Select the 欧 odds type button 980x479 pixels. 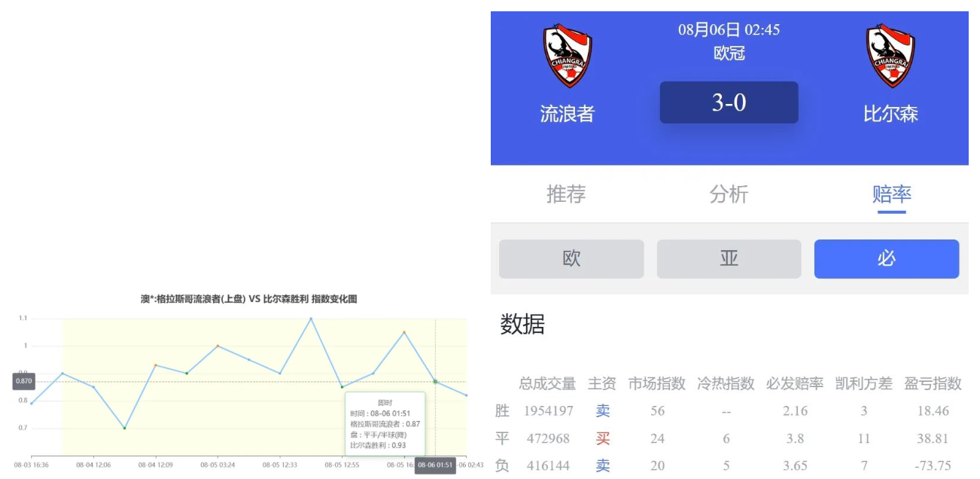click(571, 259)
